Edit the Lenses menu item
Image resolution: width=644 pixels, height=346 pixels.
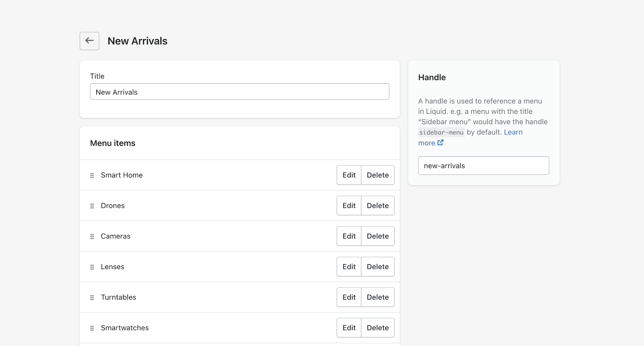click(349, 267)
